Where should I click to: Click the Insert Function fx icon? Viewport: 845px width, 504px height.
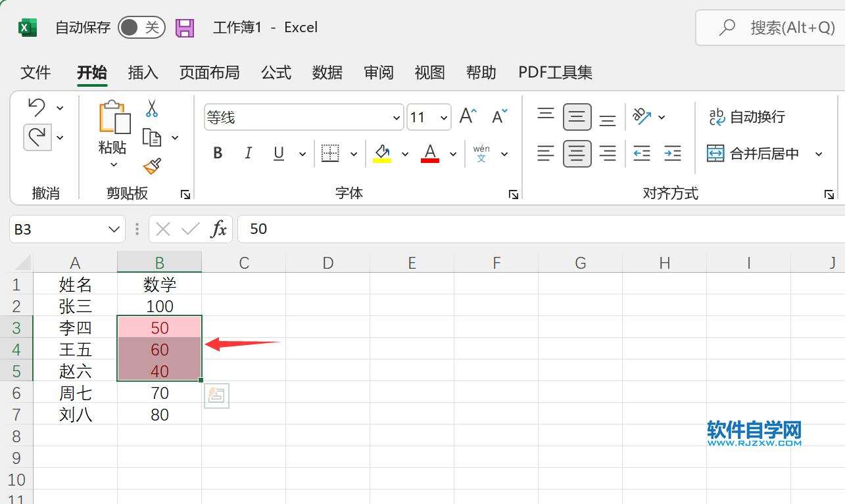218,229
